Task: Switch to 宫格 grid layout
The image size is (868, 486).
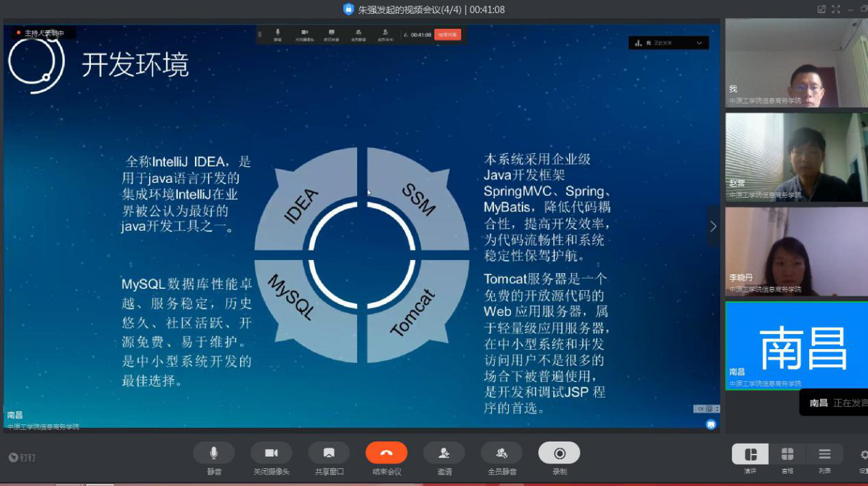Action: [x=787, y=455]
